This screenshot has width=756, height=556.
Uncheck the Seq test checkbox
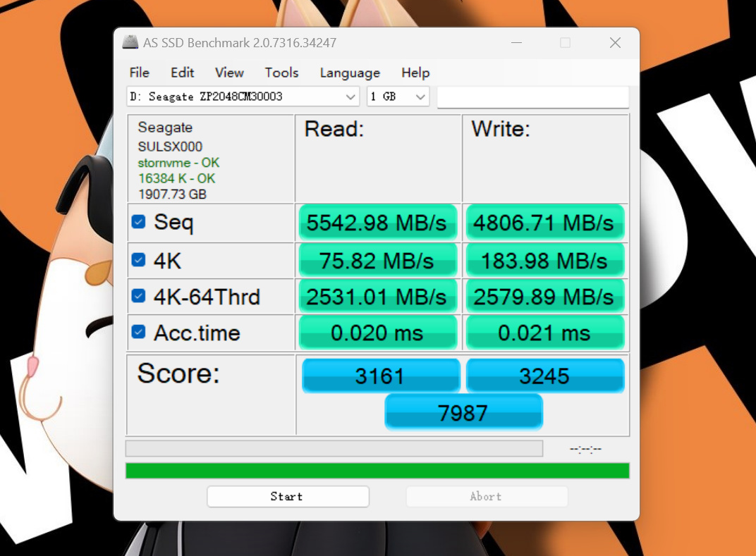[x=138, y=222]
